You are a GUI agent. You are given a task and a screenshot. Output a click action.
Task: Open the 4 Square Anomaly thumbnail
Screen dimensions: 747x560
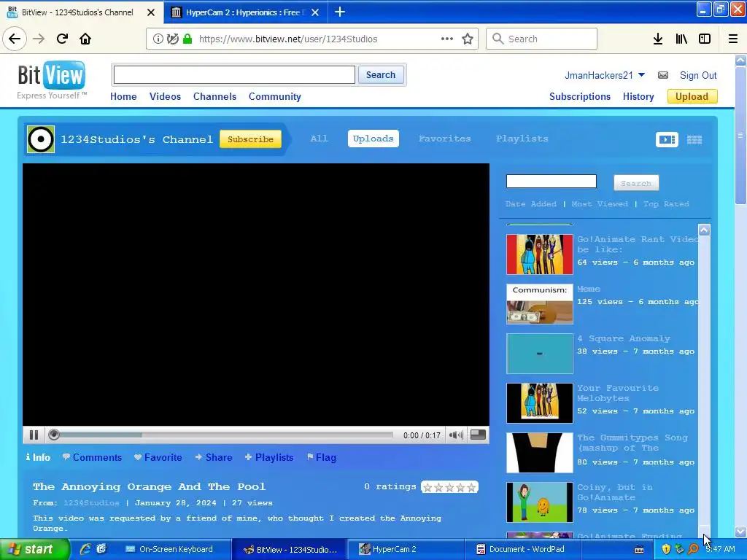pyautogui.click(x=540, y=354)
